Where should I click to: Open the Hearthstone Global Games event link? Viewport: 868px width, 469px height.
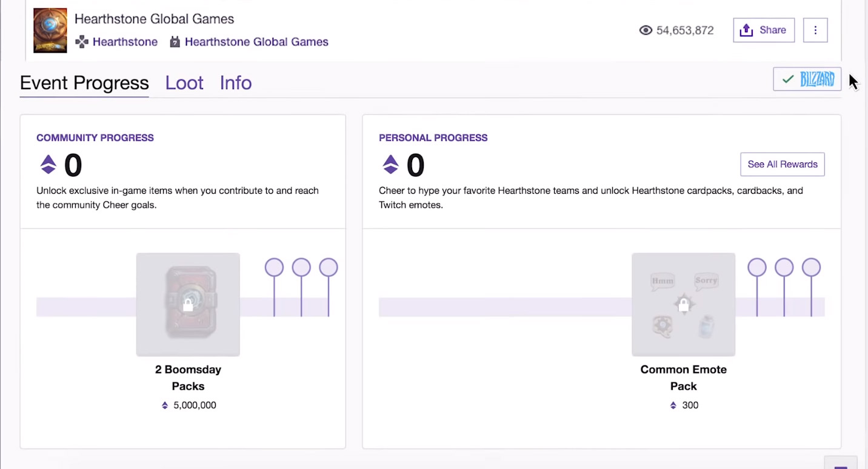point(256,42)
